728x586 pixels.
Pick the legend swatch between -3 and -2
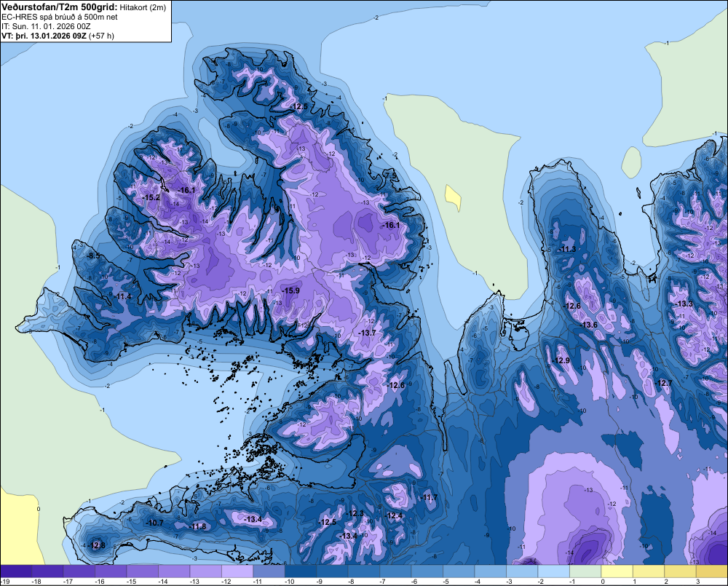pyautogui.click(x=522, y=571)
